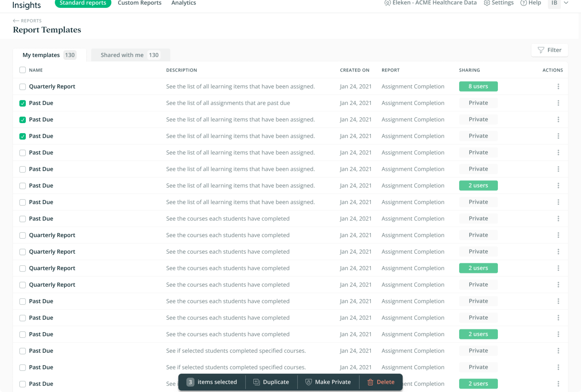This screenshot has height=392, width=581.
Task: Check the select-all checkbox beside NAME
Action: click(22, 70)
